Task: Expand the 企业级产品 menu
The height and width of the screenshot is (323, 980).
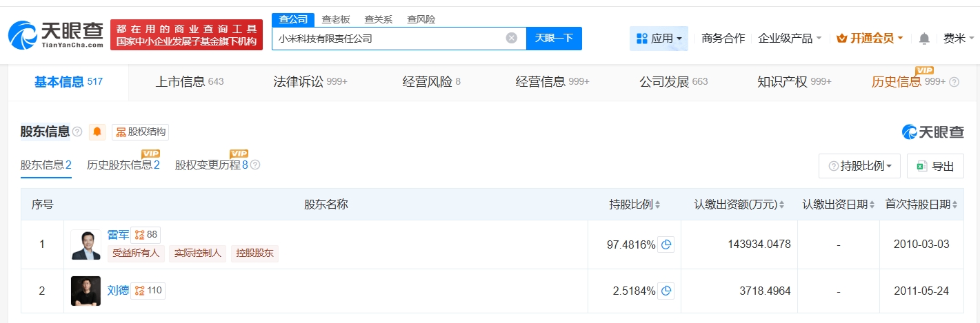Action: (790, 39)
